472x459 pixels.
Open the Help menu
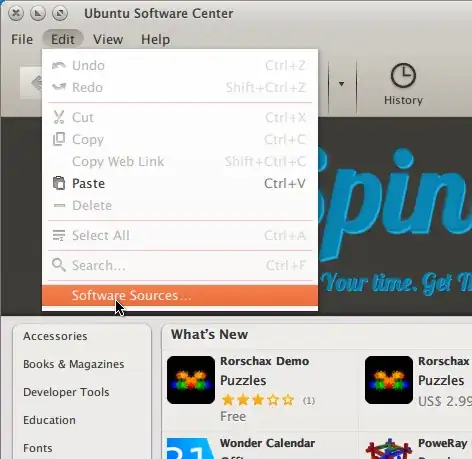click(155, 39)
